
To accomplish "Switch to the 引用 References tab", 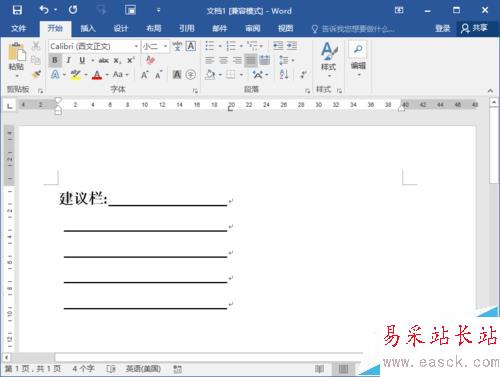I will pyautogui.click(x=186, y=28).
